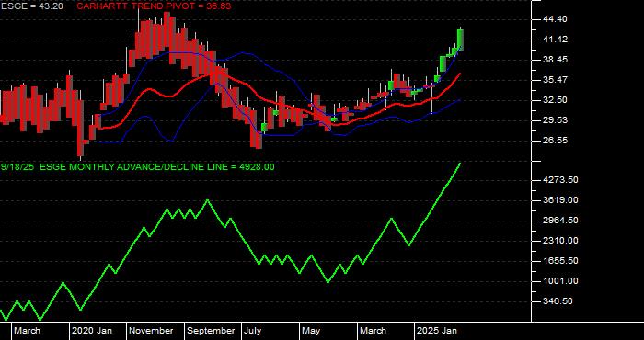644x340 pixels.
Task: Click the 4273.50 advance/decline axis value
Action: (560, 179)
